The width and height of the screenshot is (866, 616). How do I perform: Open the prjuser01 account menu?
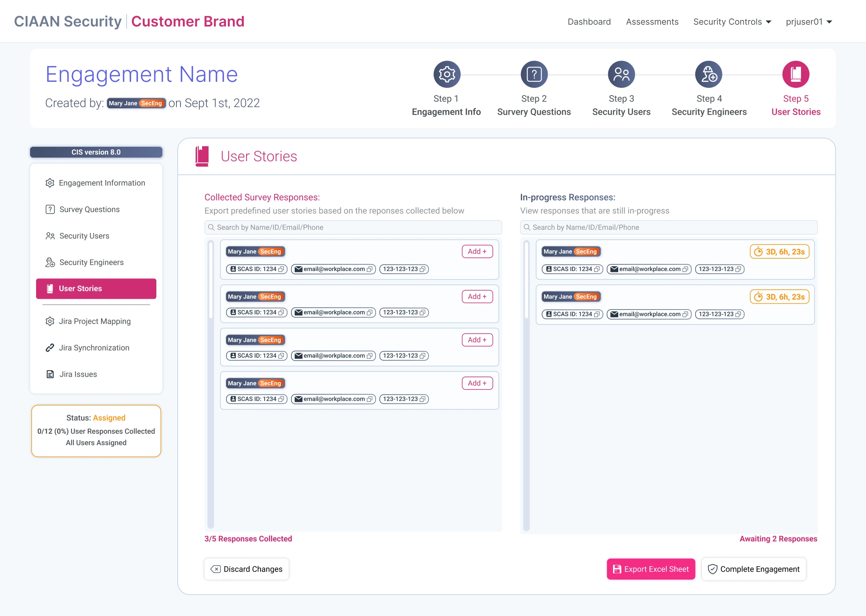pyautogui.click(x=809, y=22)
